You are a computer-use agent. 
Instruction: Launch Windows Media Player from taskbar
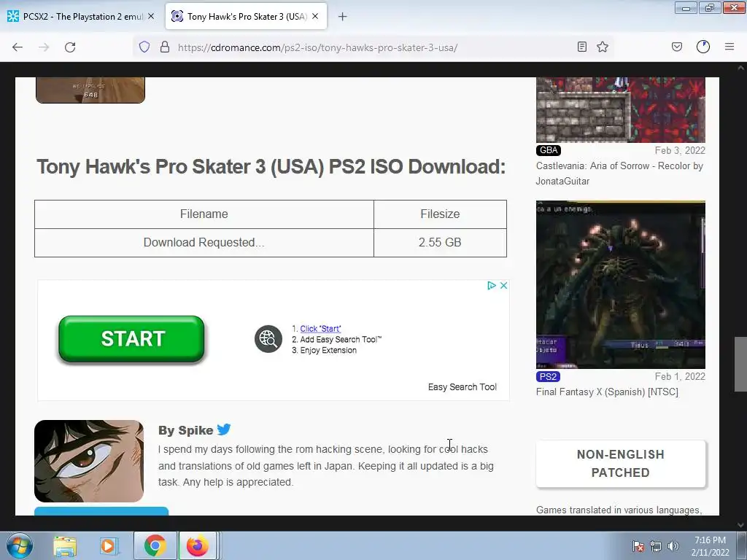[x=108, y=545]
